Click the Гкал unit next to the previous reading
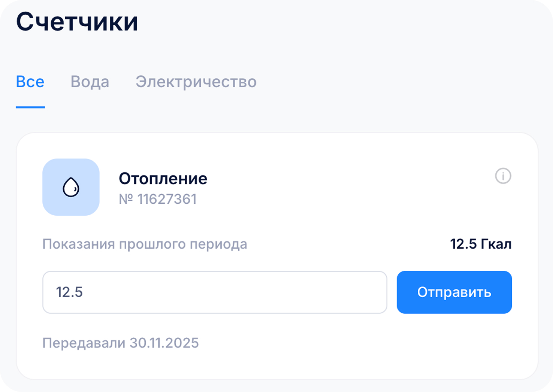This screenshot has height=392, width=553. point(496,244)
